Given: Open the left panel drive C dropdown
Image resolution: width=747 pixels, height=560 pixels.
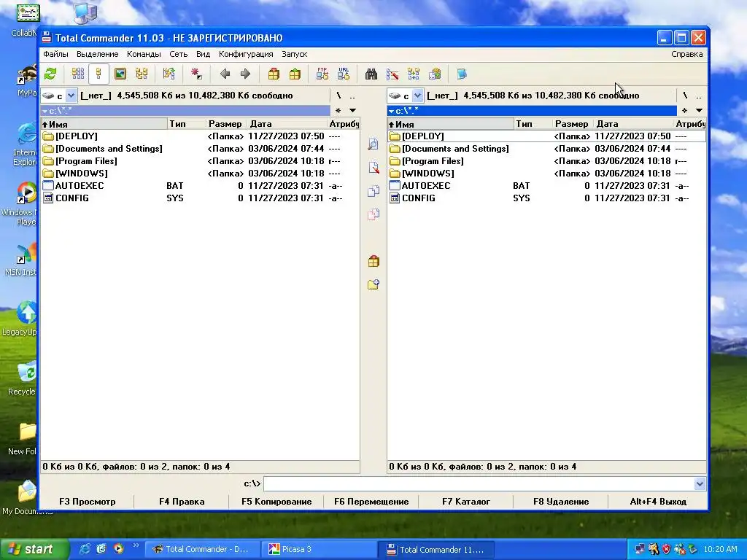Looking at the screenshot, I should click(x=71, y=96).
